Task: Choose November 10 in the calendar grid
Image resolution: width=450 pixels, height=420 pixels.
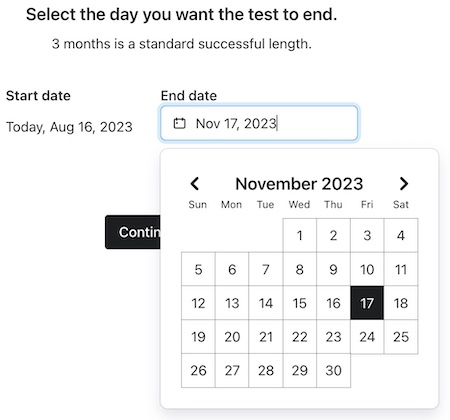Action: [367, 269]
